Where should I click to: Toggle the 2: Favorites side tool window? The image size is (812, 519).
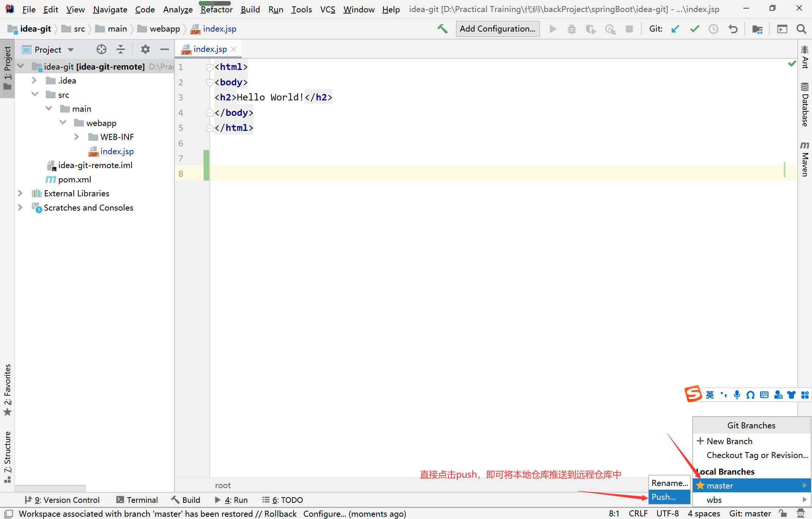coord(7,390)
